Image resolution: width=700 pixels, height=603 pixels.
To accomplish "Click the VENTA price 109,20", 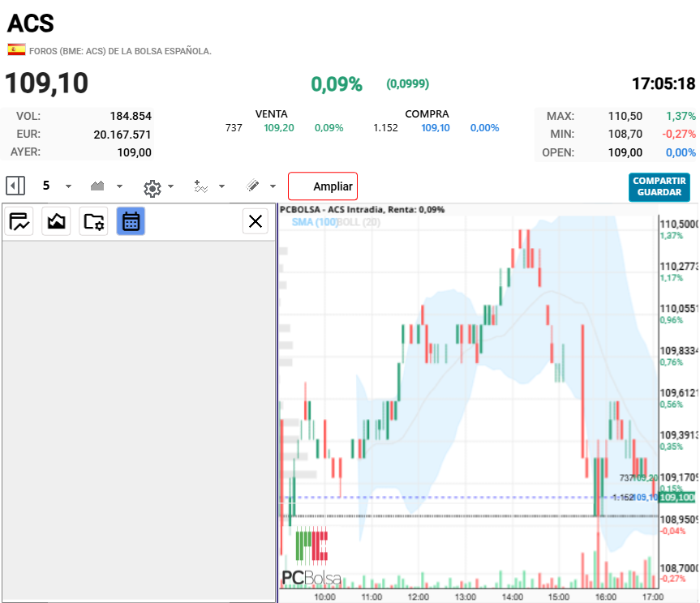I will 279,128.
